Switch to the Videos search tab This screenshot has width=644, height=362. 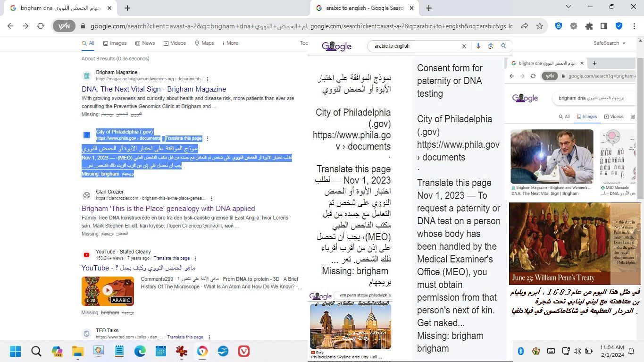(x=175, y=43)
